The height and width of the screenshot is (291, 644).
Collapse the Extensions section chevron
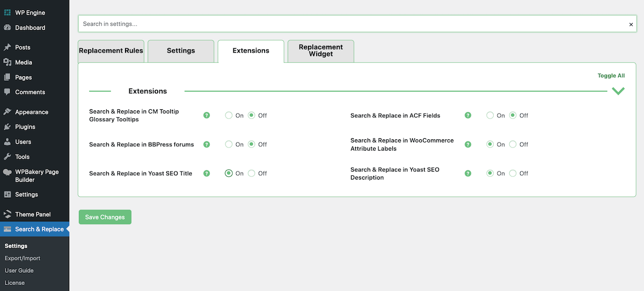[618, 91]
